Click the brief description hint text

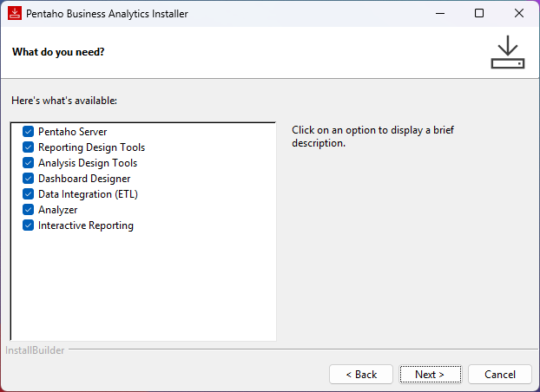click(x=373, y=137)
